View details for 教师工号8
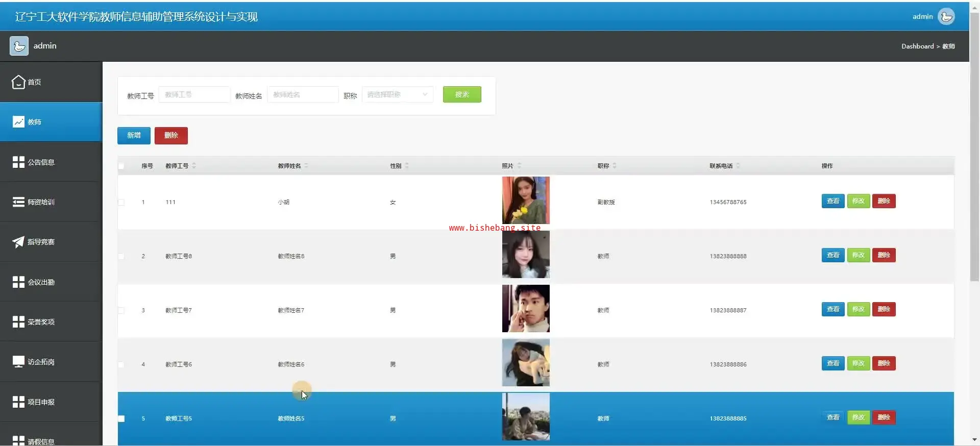Image resolution: width=980 pixels, height=446 pixels. 833,255
